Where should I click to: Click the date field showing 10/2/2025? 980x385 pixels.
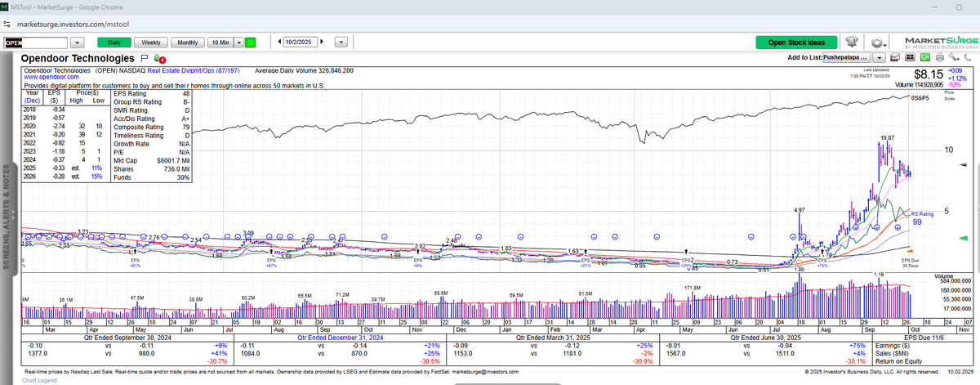pos(300,43)
